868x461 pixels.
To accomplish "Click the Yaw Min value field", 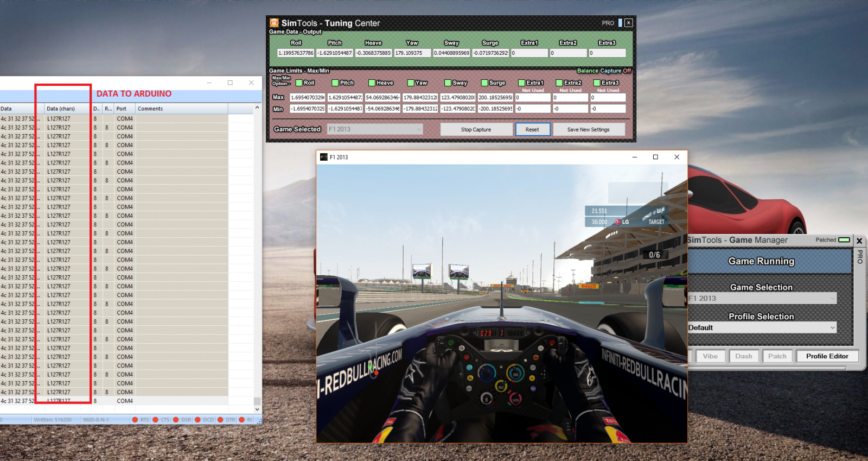I will [420, 109].
